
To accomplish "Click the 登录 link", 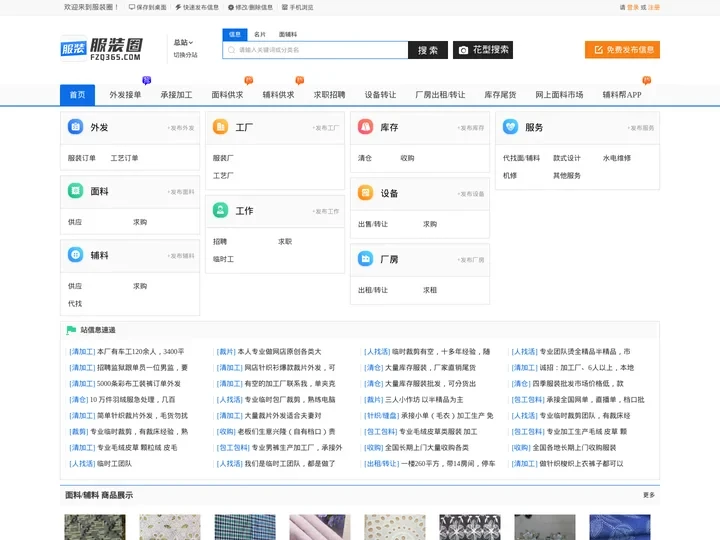I will (633, 7).
